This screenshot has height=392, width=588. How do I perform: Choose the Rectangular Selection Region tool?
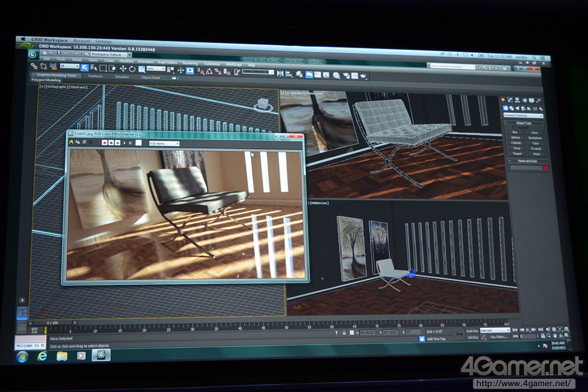pyautogui.click(x=103, y=68)
